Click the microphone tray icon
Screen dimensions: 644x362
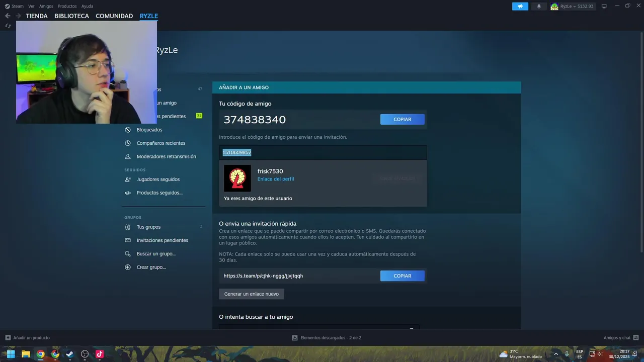(567, 354)
